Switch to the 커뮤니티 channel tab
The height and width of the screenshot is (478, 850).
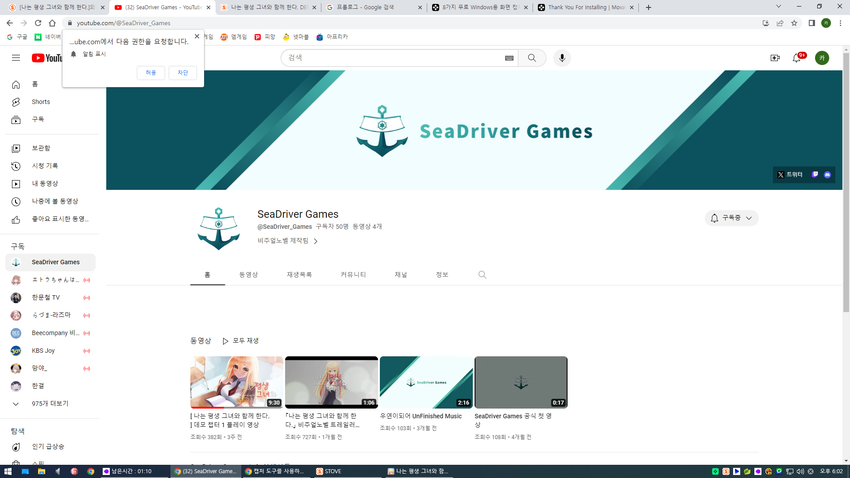[353, 275]
